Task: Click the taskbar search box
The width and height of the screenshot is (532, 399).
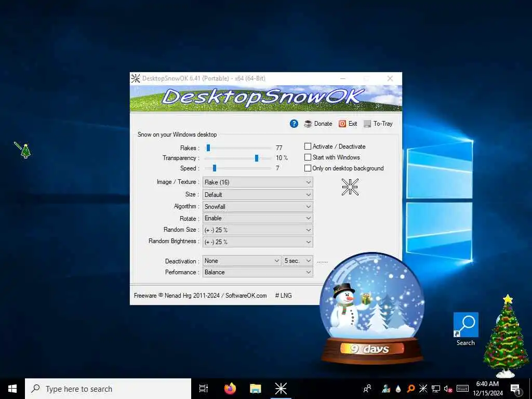Action: (108, 389)
